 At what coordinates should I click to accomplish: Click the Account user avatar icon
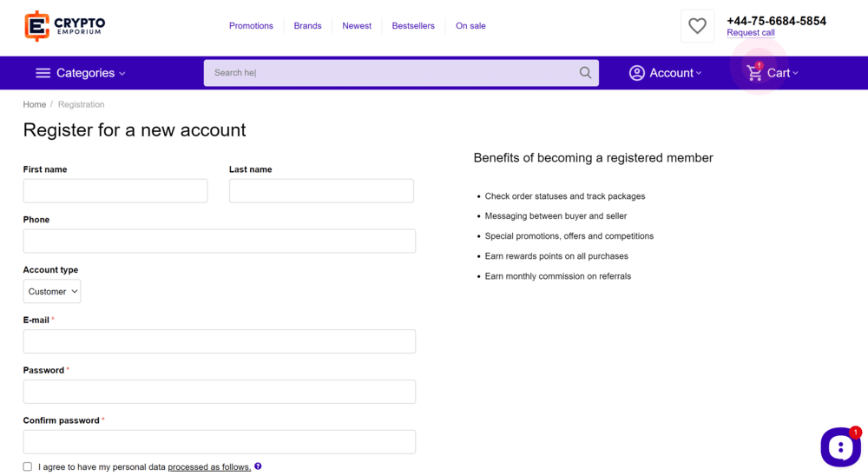[636, 73]
